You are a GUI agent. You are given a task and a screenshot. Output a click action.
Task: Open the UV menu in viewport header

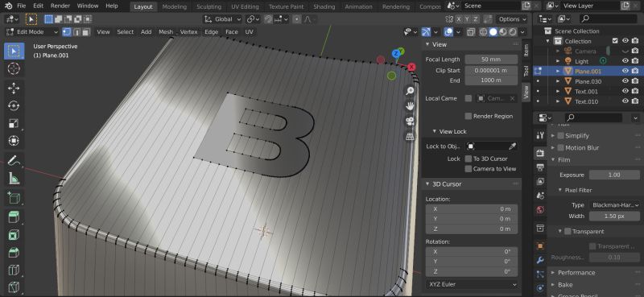pos(249,32)
